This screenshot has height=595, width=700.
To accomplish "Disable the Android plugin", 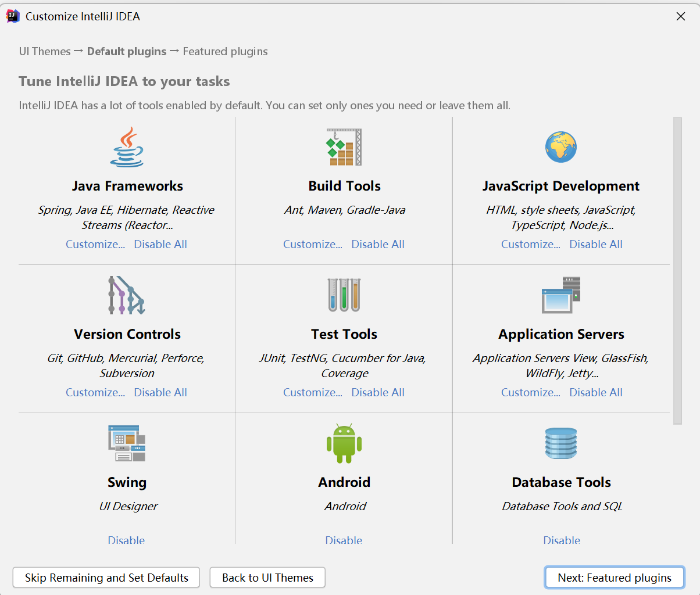I will (x=344, y=540).
